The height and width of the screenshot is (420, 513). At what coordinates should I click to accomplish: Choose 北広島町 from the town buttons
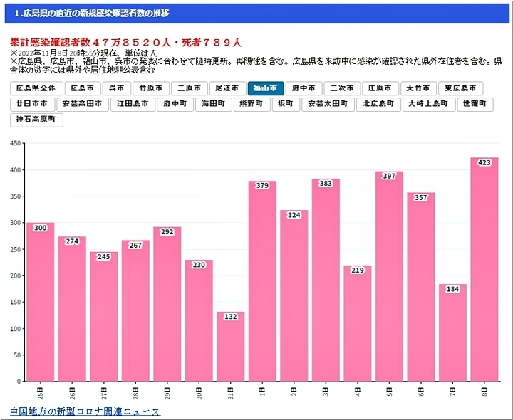click(378, 104)
